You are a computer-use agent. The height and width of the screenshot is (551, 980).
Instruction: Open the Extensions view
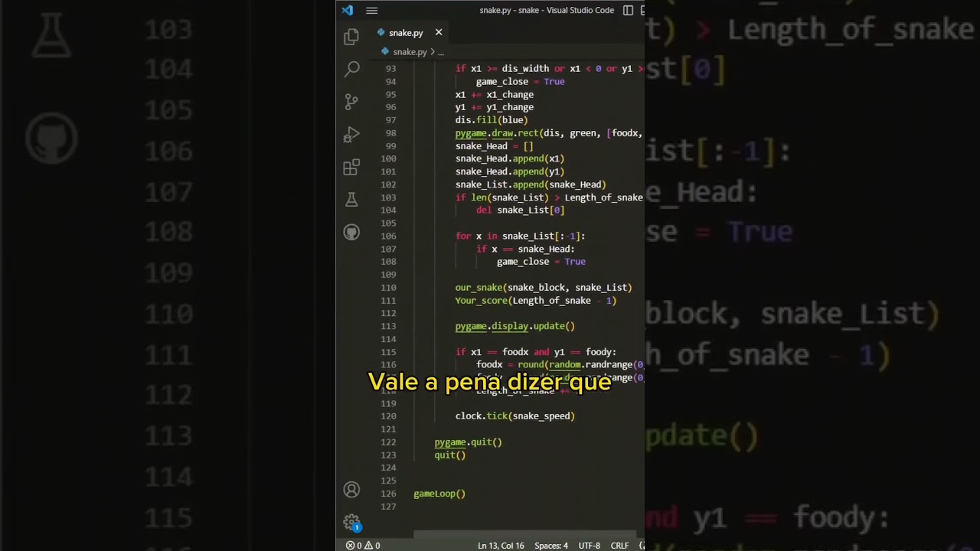(x=351, y=168)
